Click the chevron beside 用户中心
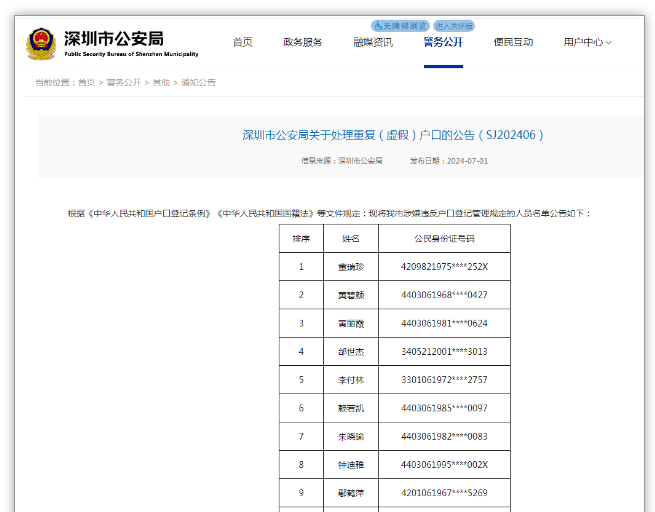Image resolution: width=655 pixels, height=512 pixels. point(609,43)
